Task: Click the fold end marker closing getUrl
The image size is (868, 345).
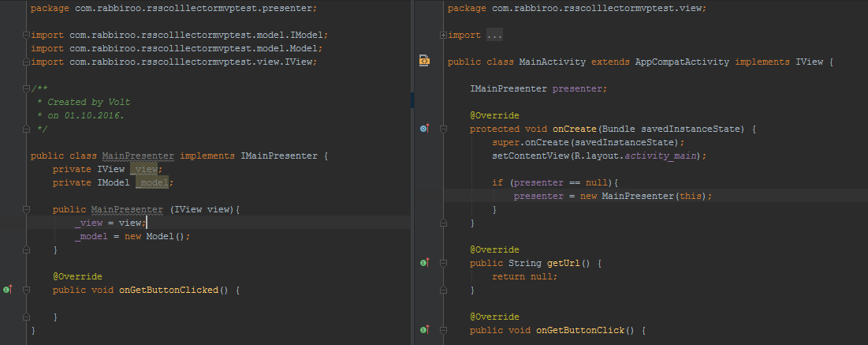Action: pos(443,290)
